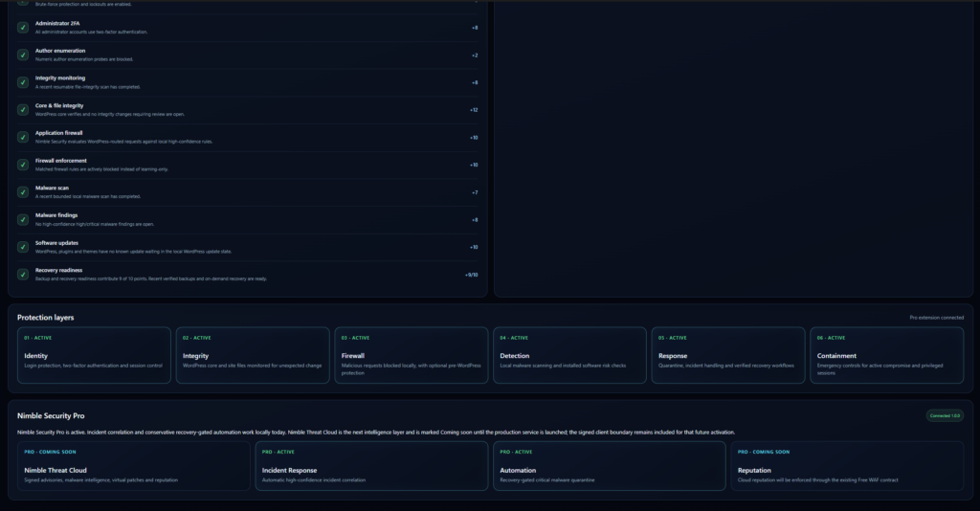Click the 'PRO - ACTIVE' label on Automation card
The height and width of the screenshot is (511, 980).
coord(516,452)
